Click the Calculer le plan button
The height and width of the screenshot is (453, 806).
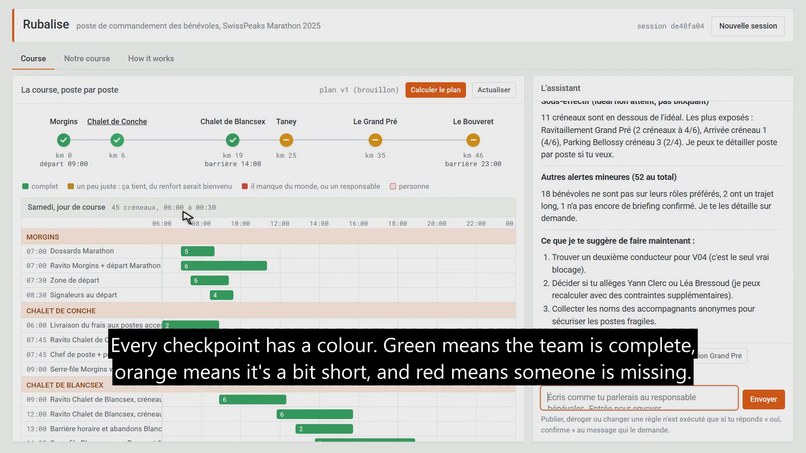pos(435,90)
